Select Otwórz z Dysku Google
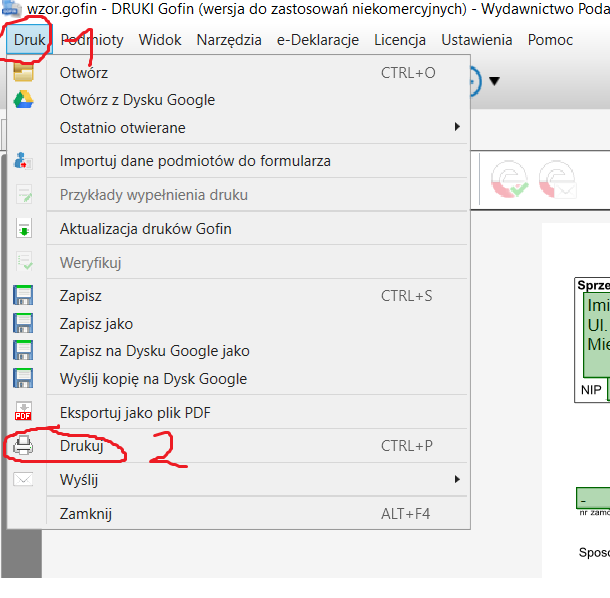The height and width of the screenshot is (598, 610). point(137,100)
